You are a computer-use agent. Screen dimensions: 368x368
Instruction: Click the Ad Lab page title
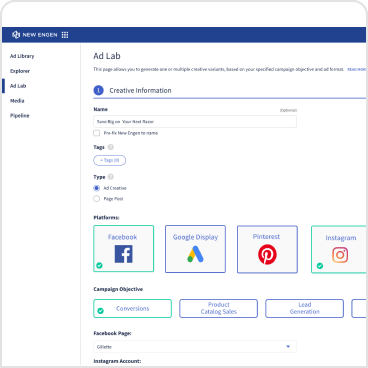[x=107, y=56]
